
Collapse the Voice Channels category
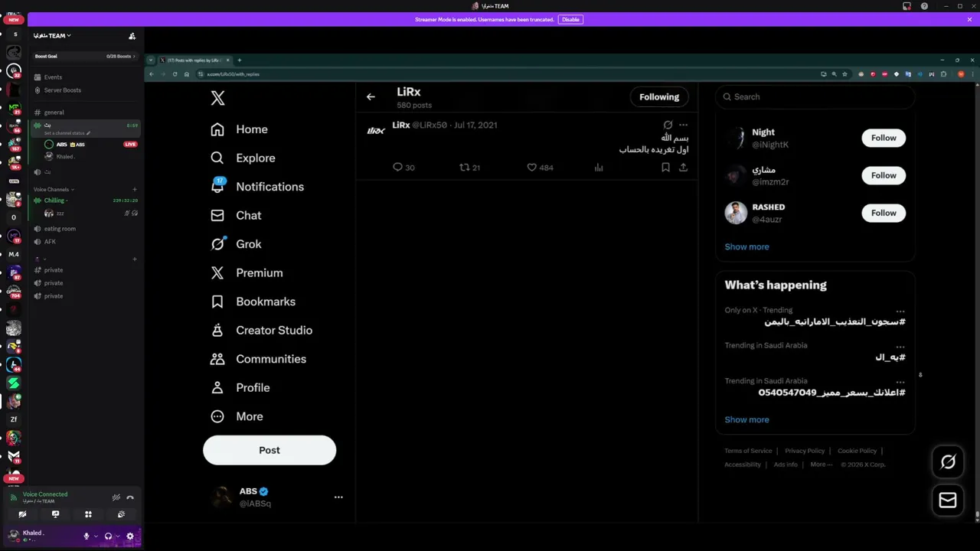pos(54,189)
